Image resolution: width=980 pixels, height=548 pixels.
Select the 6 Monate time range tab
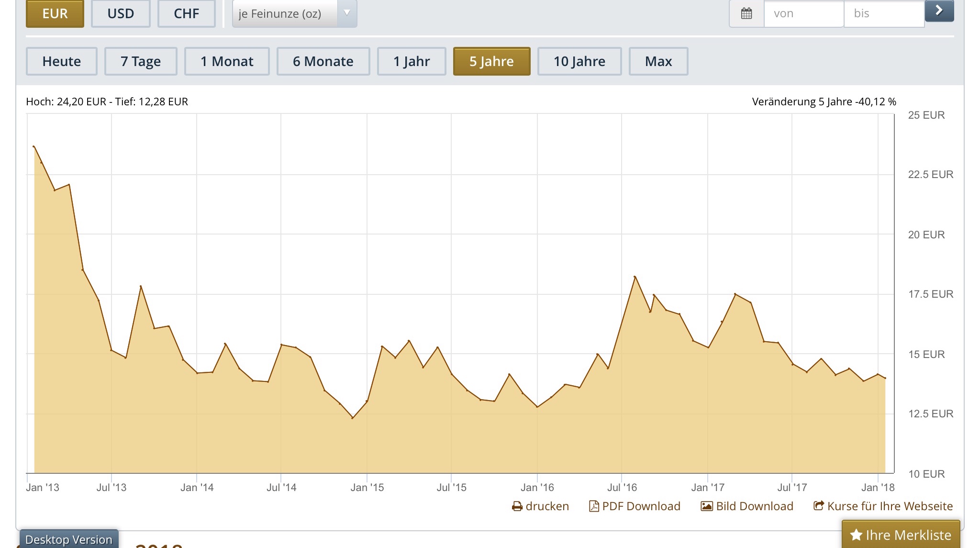[323, 61]
